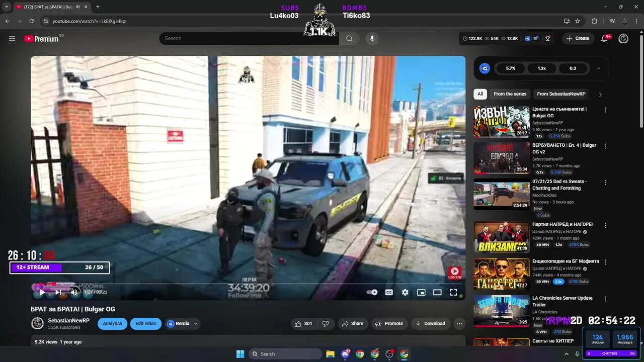The width and height of the screenshot is (644, 362).
Task: Open a new Chrome tab
Action: point(98,7)
